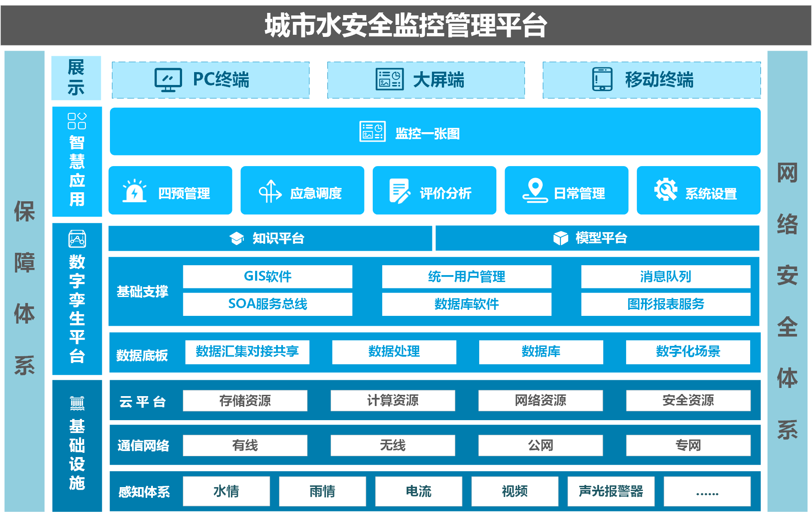Click the 保障体系 left side panel
812x512 pixels.
[x=24, y=281]
